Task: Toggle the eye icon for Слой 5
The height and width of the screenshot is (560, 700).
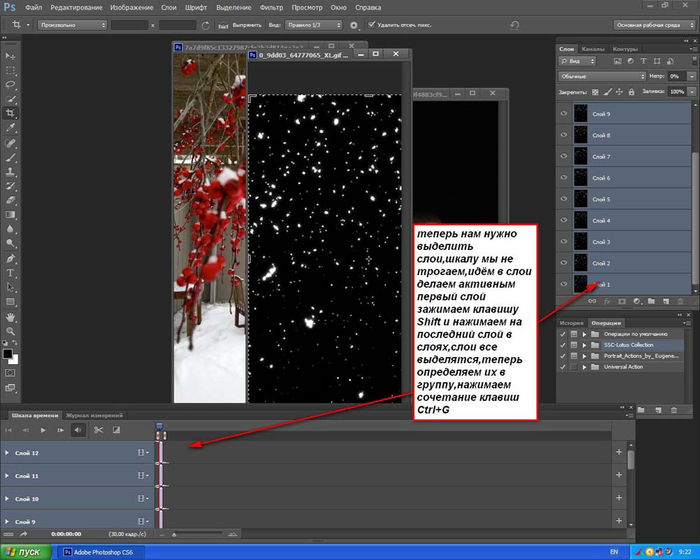Action: (563, 199)
